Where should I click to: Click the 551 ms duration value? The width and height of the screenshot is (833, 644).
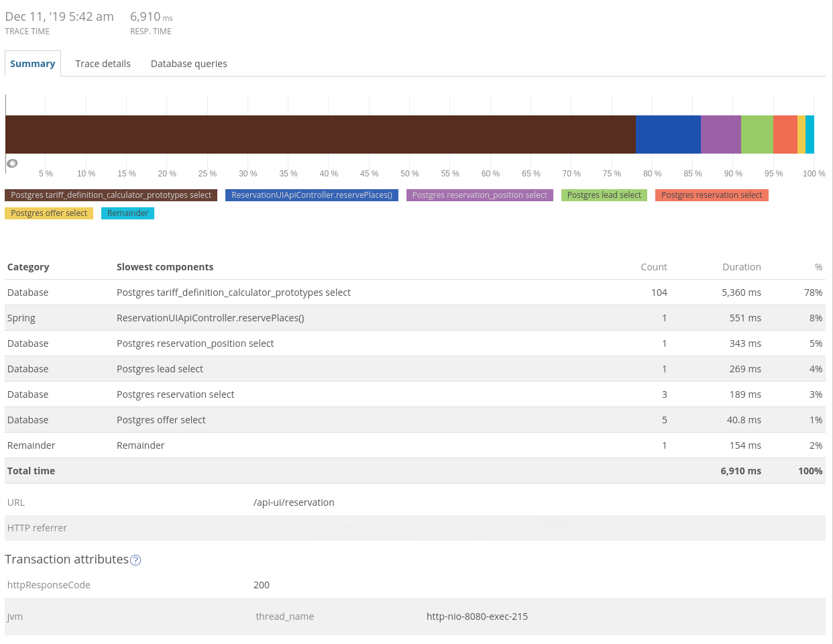(745, 318)
